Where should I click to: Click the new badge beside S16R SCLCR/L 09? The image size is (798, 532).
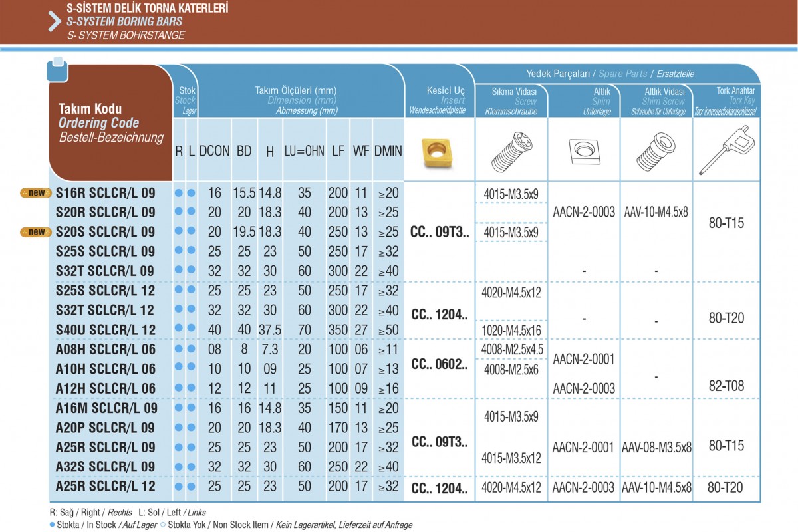tap(37, 193)
